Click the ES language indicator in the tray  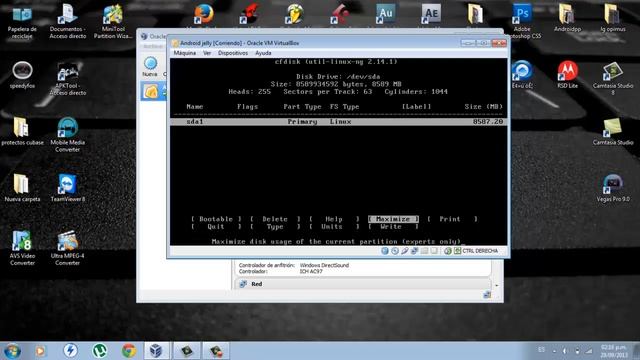tap(541, 350)
